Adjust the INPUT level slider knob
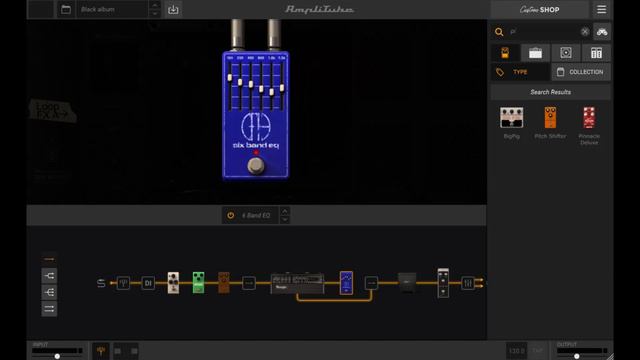This screenshot has width=640, height=360. [57, 356]
